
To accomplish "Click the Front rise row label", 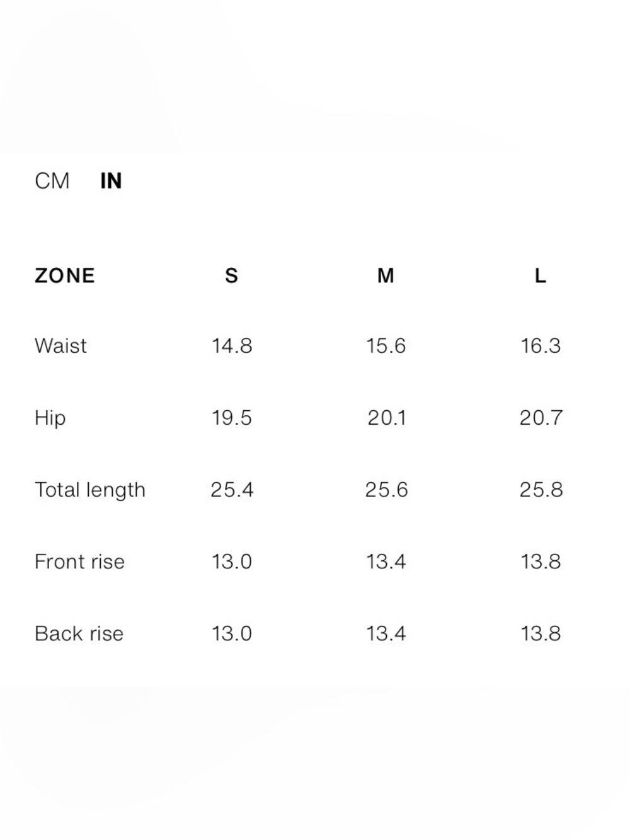I will pyautogui.click(x=79, y=561).
